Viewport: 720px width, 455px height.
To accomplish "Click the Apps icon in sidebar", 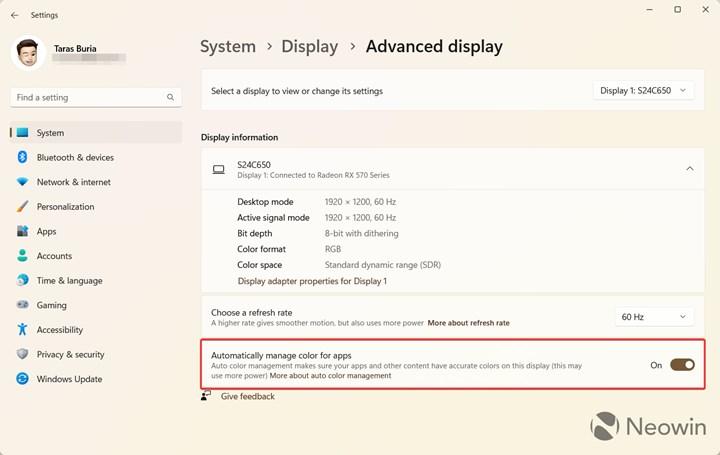I will tap(22, 231).
